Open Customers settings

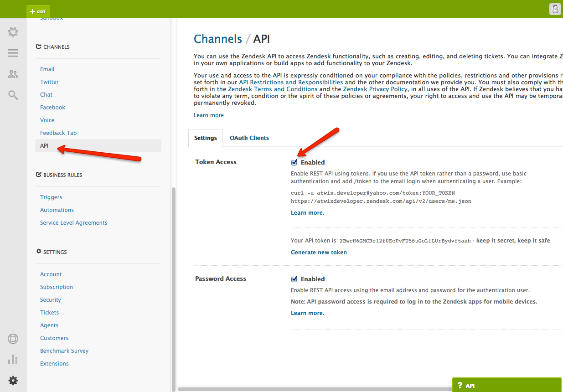[54, 338]
